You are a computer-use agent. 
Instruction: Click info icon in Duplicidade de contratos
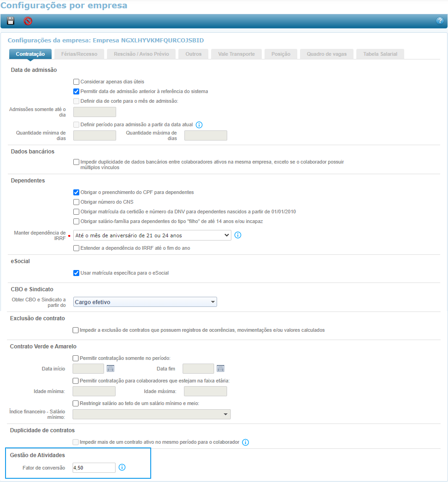point(245,442)
